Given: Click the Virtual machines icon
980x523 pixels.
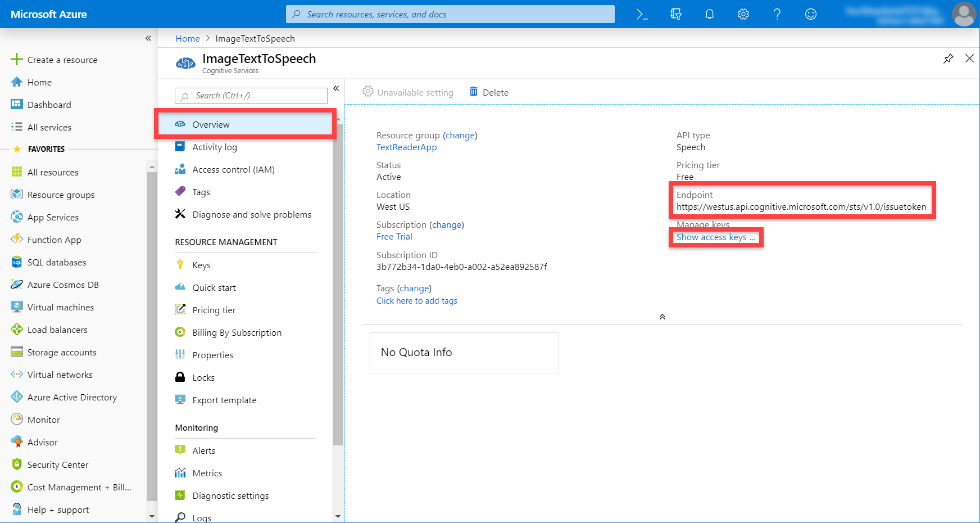Looking at the screenshot, I should [17, 307].
